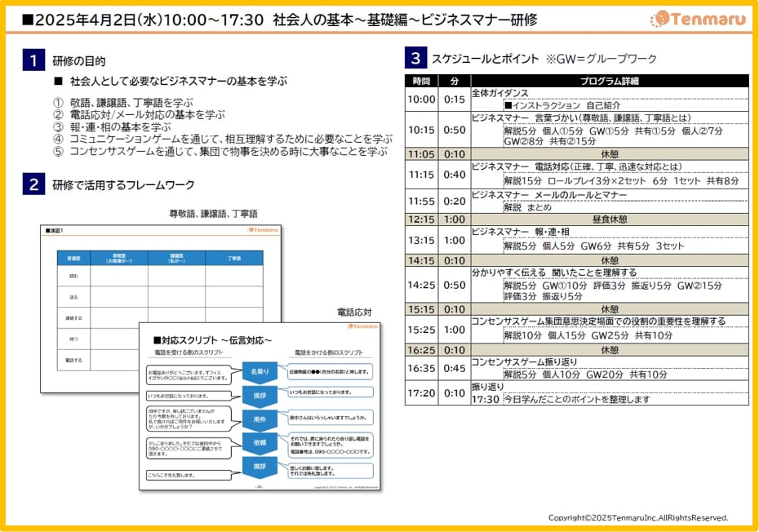Click the row ビジネスマナー 言葉づかい
The width and height of the screenshot is (759, 532).
click(x=581, y=117)
